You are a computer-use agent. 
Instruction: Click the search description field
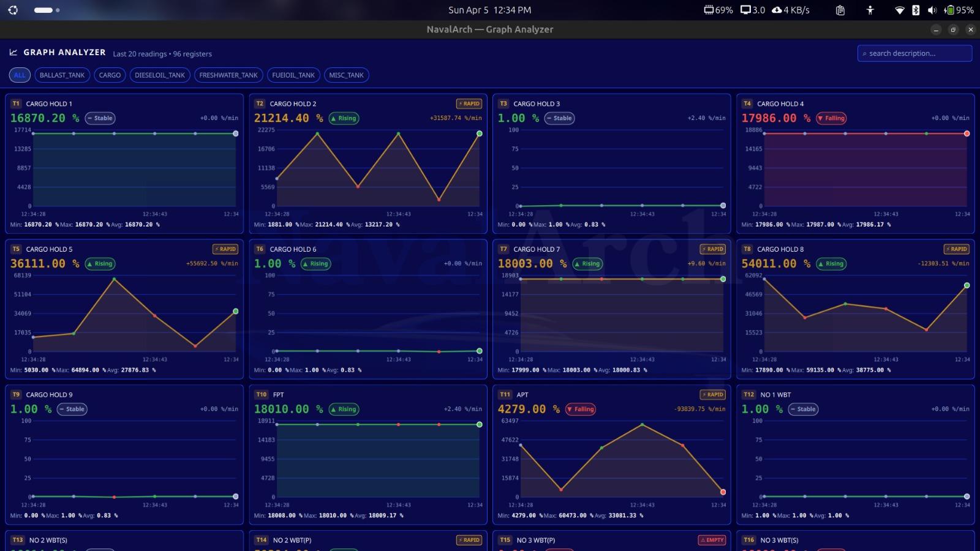(914, 53)
